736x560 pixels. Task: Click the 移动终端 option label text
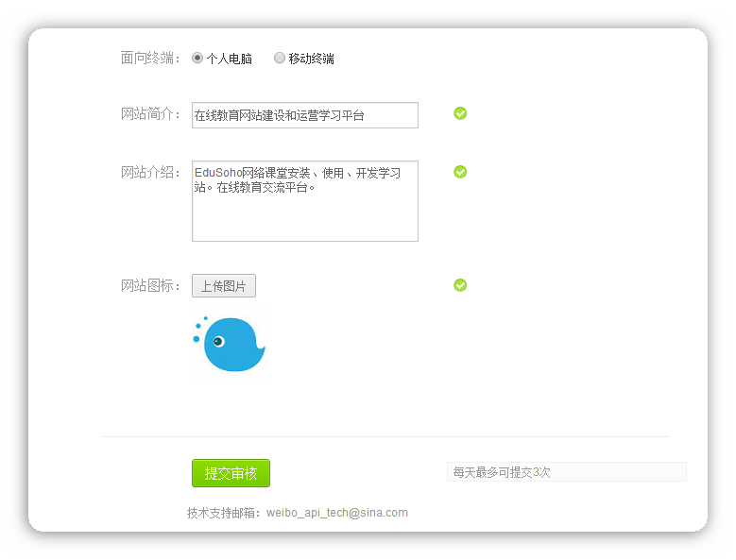312,59
